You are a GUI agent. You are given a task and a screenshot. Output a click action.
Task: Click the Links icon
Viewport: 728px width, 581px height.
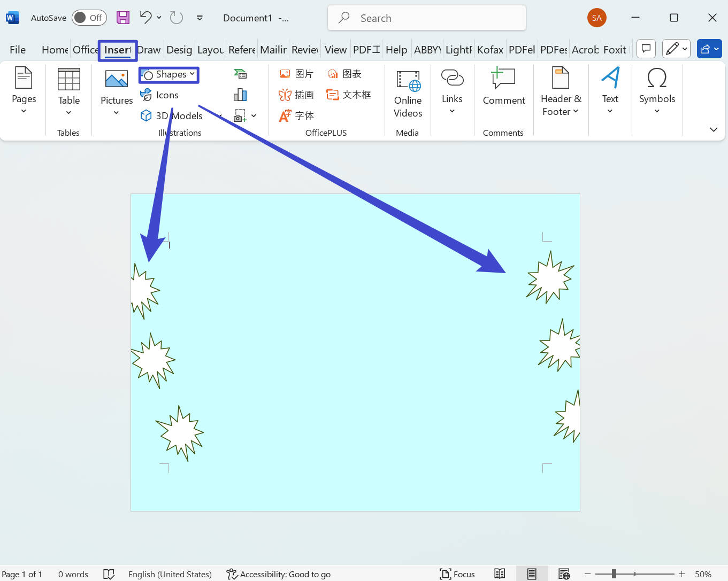(x=452, y=78)
